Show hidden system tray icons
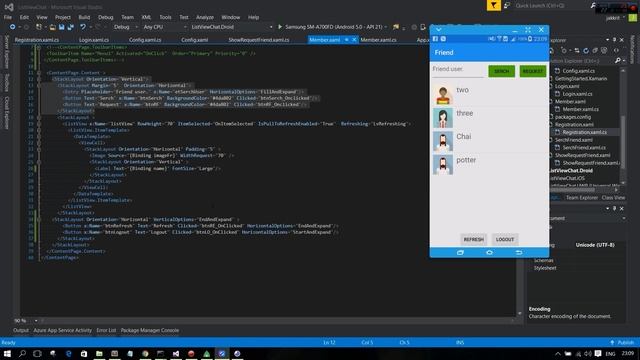640x360 pixels. [558, 353]
